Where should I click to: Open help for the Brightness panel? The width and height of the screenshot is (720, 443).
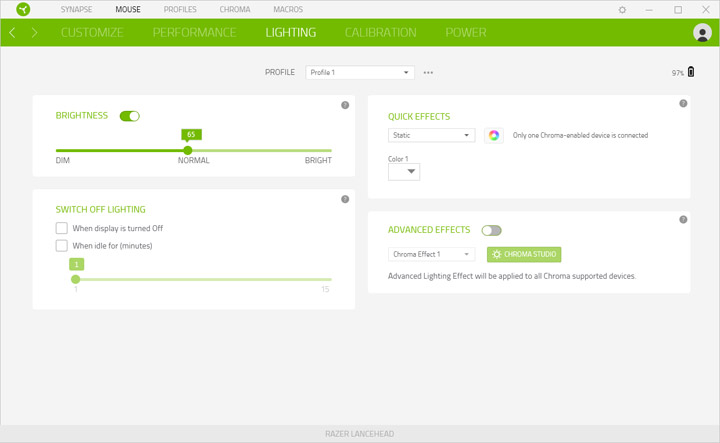(345, 105)
